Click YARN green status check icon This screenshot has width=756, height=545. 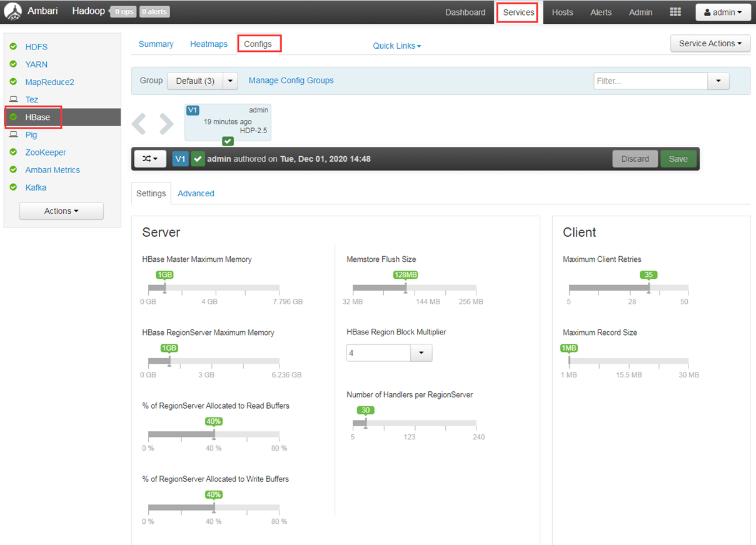13,64
